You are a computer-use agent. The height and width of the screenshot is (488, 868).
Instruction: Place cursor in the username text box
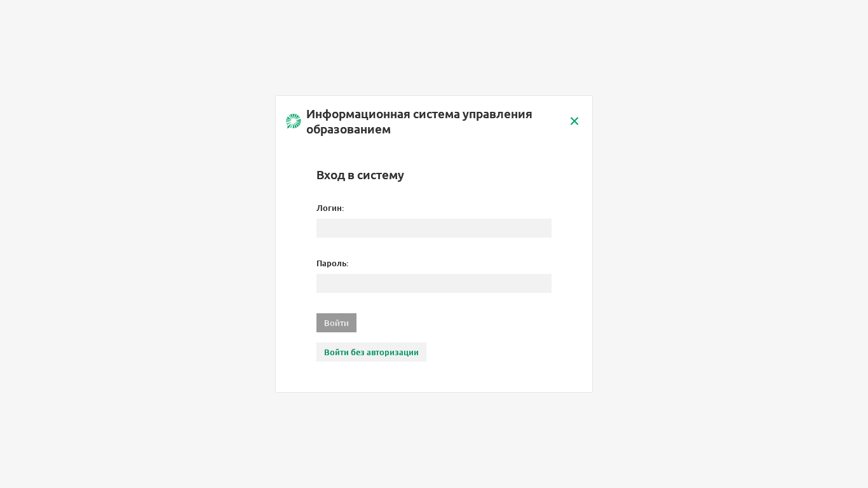click(434, 228)
